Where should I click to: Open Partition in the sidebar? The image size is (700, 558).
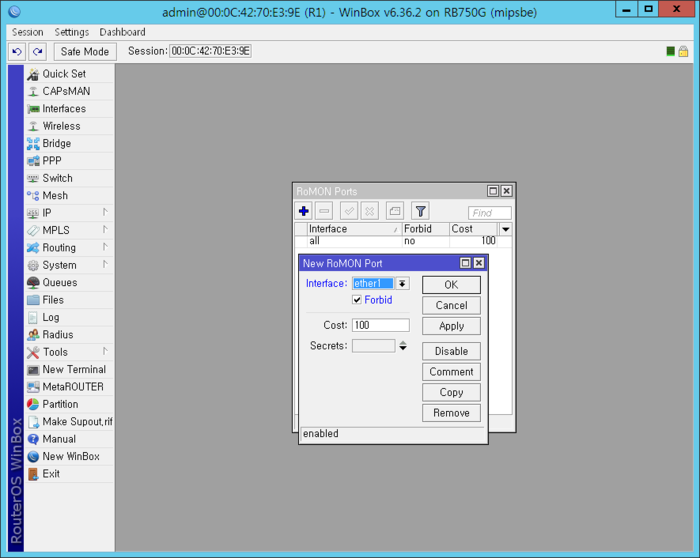pyautogui.click(x=69, y=404)
